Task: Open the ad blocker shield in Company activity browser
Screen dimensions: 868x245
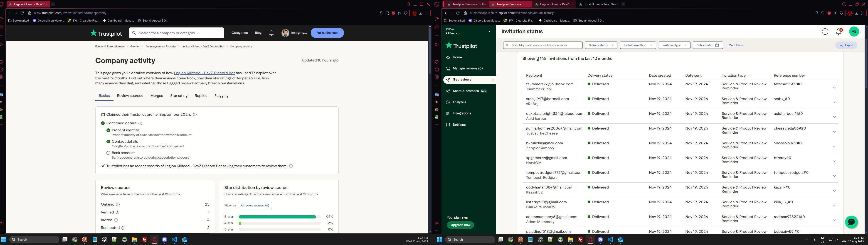Action: click(x=393, y=13)
